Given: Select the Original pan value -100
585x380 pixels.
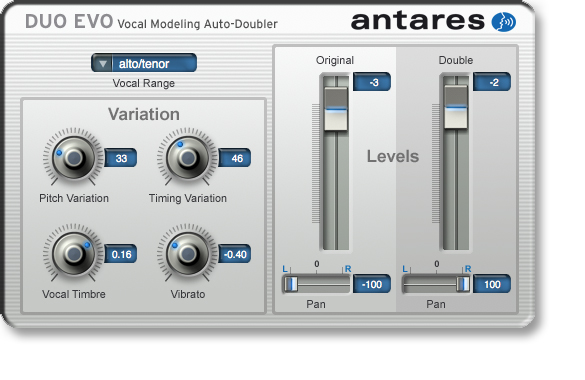Looking at the screenshot, I should pos(372,284).
